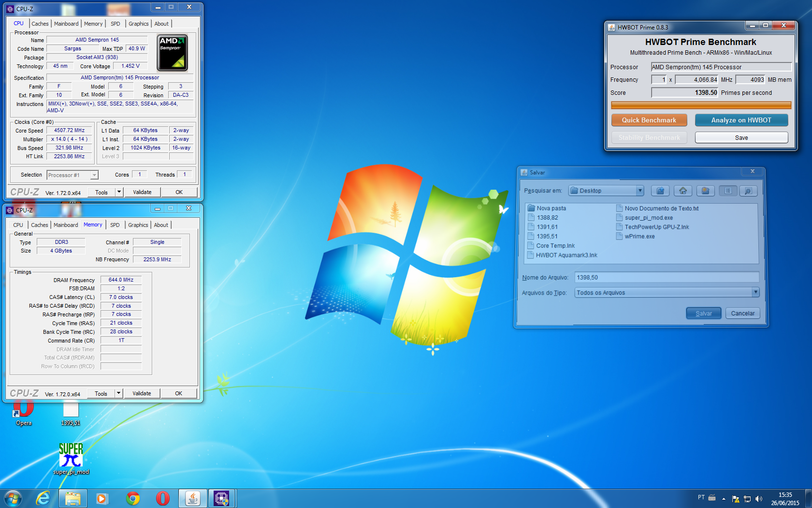The width and height of the screenshot is (812, 508).
Task: Open Opera browser from taskbar
Action: point(162,498)
